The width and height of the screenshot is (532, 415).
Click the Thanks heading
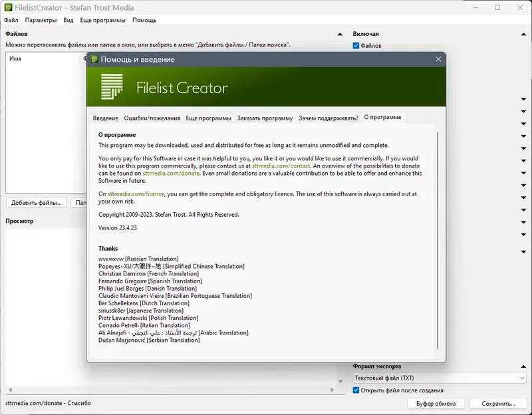pyautogui.click(x=108, y=249)
